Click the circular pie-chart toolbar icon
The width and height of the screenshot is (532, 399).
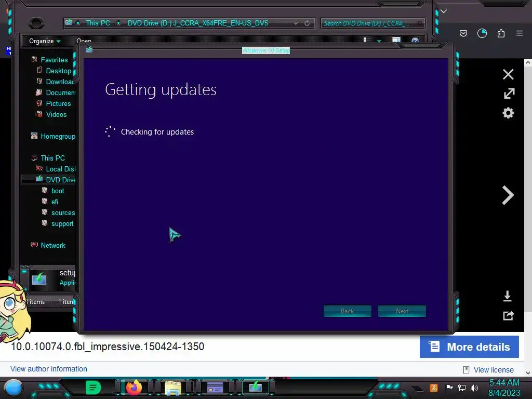[x=482, y=33]
